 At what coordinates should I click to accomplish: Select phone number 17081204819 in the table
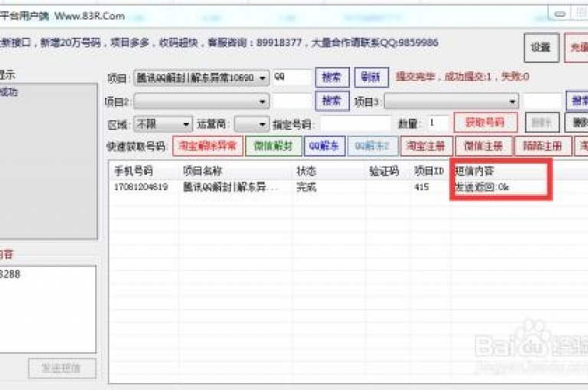pyautogui.click(x=141, y=187)
